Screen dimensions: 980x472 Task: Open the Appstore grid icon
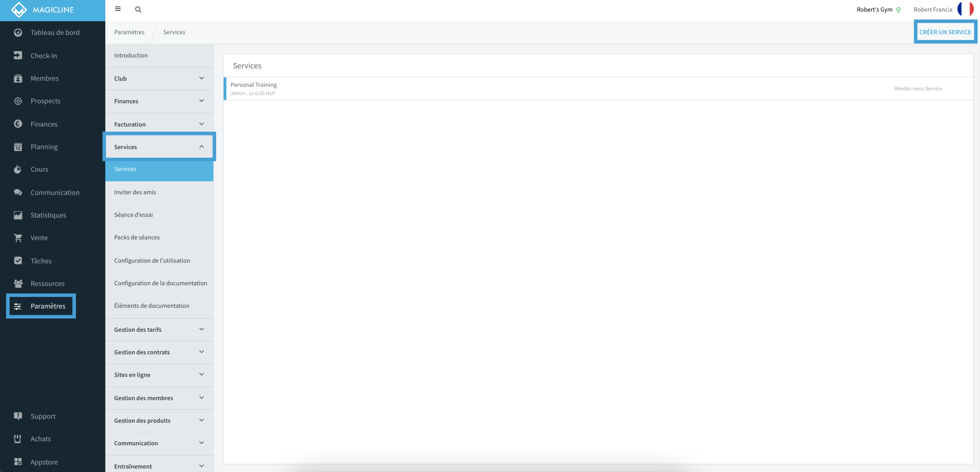point(18,462)
